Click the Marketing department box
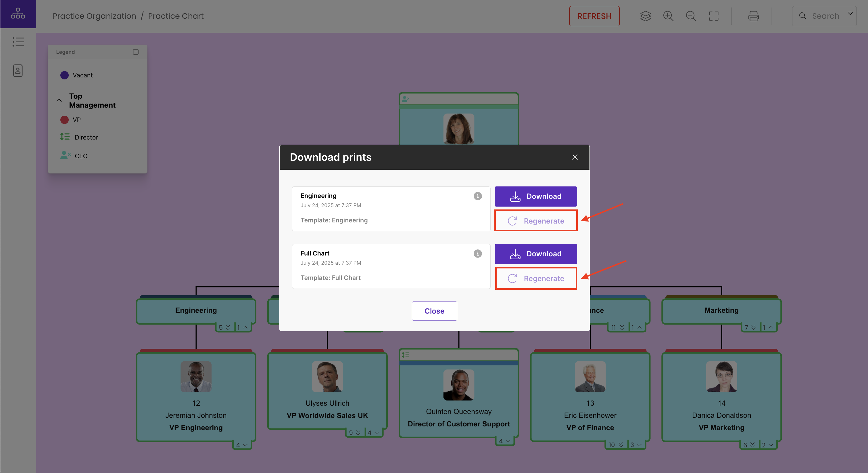Image resolution: width=868 pixels, height=473 pixels. 721,310
